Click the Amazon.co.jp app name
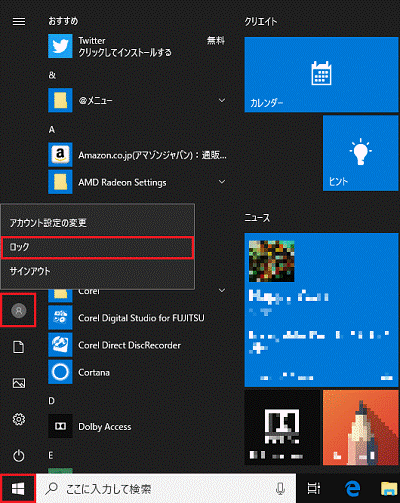The width and height of the screenshot is (400, 503). point(152,155)
